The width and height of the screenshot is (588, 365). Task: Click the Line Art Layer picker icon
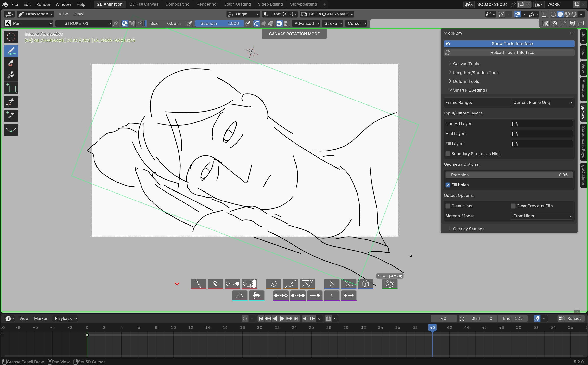click(515, 124)
